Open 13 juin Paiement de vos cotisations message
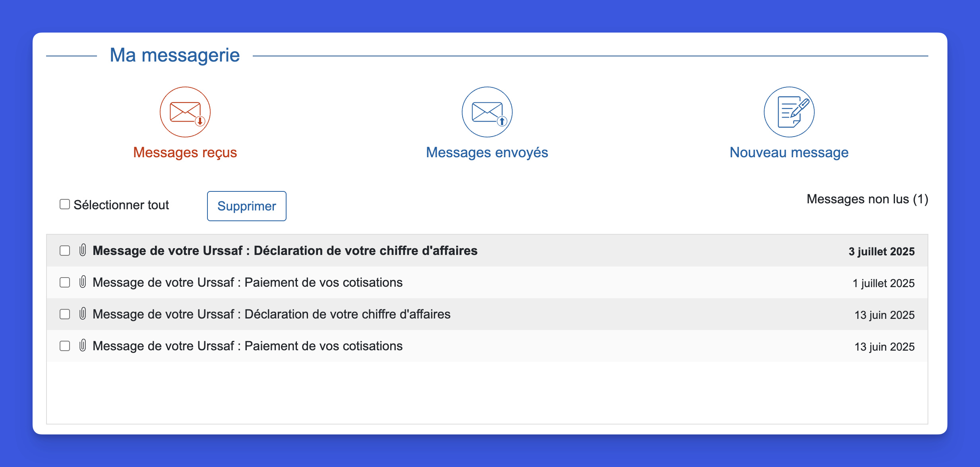Image resolution: width=980 pixels, height=467 pixels. click(x=248, y=346)
